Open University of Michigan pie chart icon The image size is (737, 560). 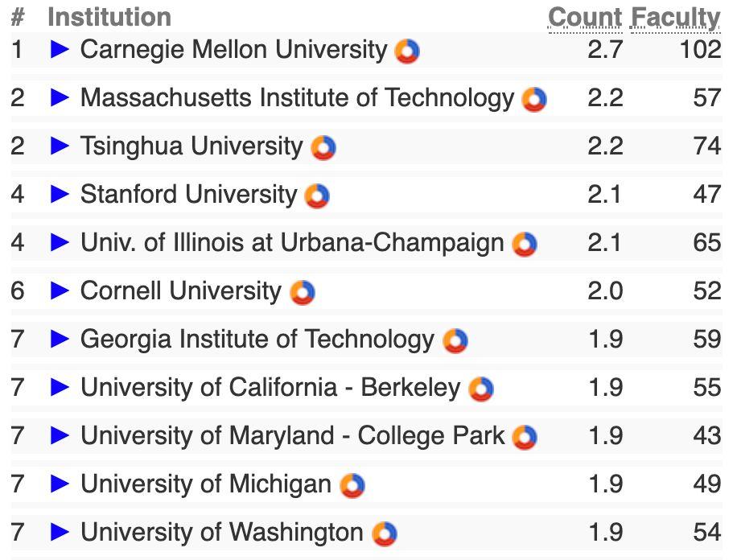[x=352, y=485]
